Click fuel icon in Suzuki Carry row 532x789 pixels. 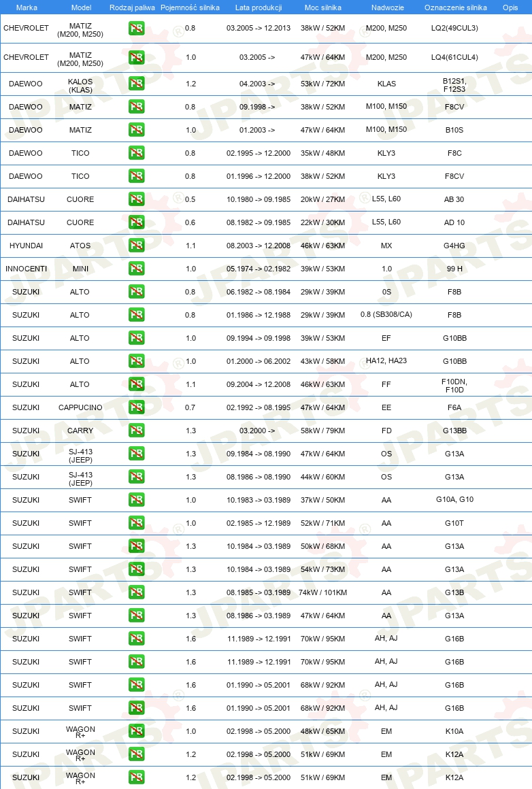point(136,431)
